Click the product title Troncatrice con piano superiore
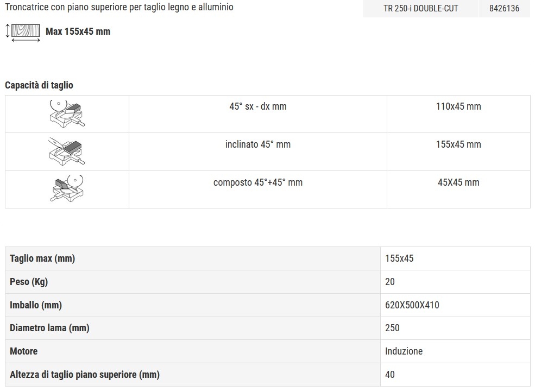This screenshot has width=535, height=392. [x=119, y=7]
